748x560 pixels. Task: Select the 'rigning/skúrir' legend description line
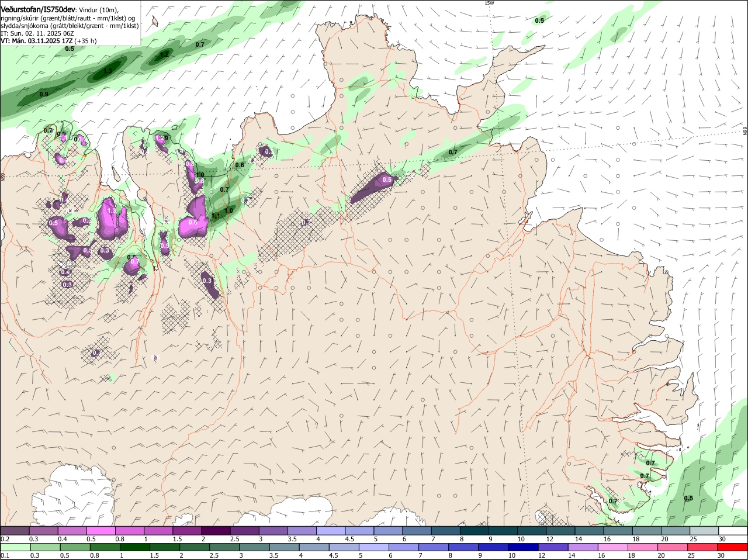click(x=68, y=18)
